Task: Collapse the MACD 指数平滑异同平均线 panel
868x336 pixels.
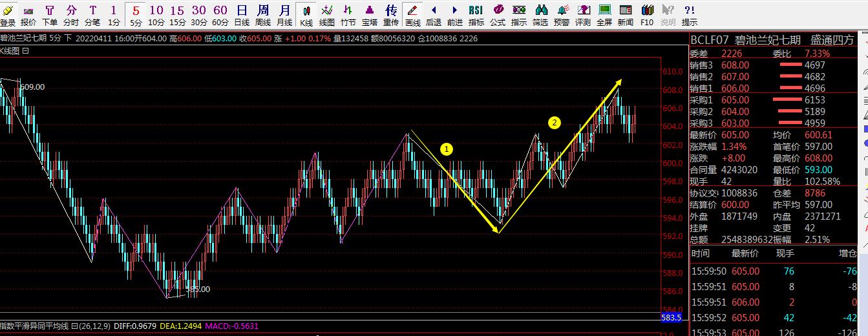Action: coord(74,326)
